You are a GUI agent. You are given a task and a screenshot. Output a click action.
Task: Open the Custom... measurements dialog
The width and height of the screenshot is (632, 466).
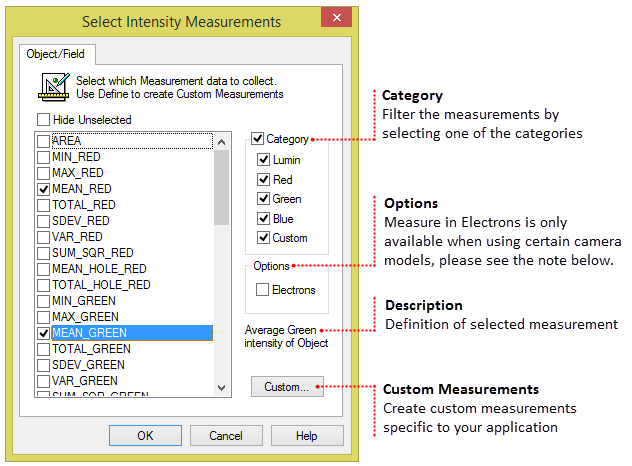coord(288,387)
